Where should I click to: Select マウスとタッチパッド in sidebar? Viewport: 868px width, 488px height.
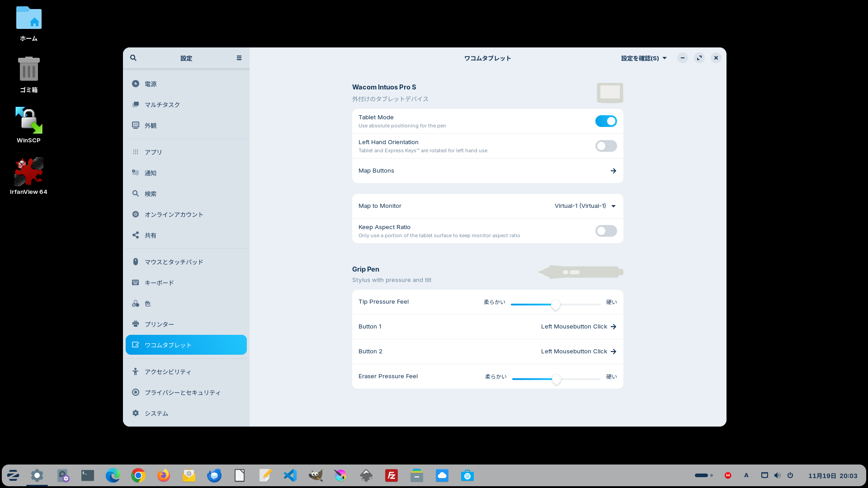174,262
